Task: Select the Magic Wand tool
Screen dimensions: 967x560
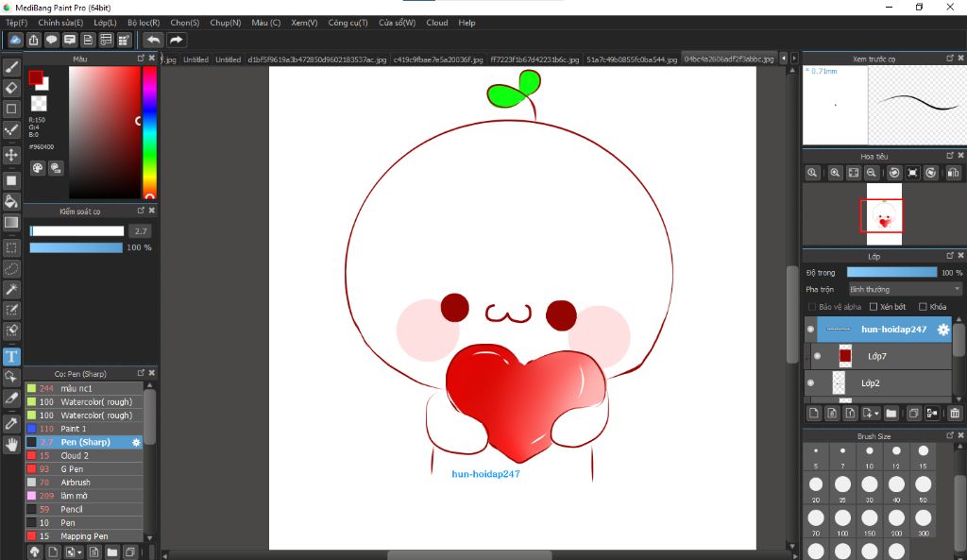Action: tap(11, 289)
